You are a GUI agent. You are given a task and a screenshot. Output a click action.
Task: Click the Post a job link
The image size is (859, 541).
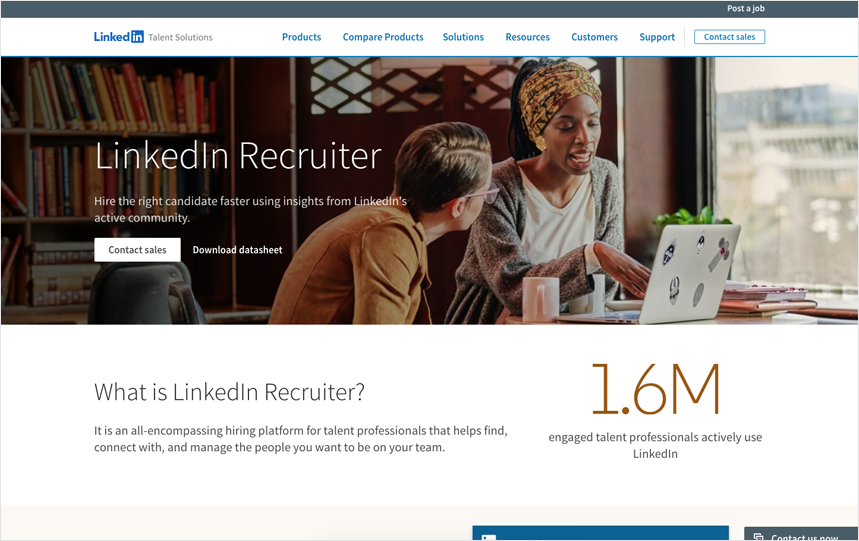745,8
